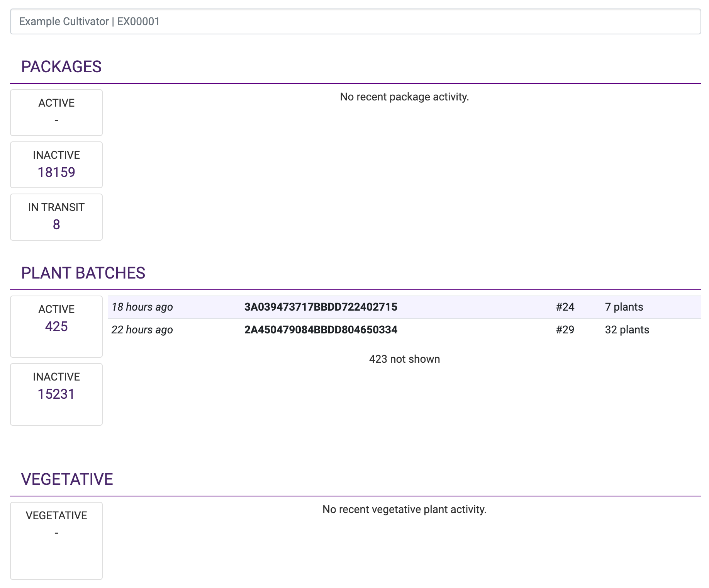Open the PACKAGES section heading

[61, 67]
